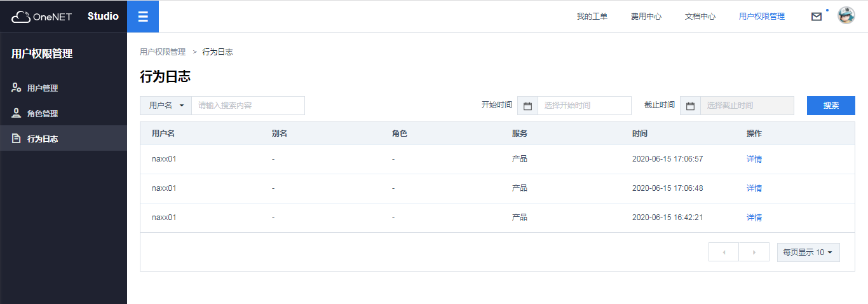Open the 每页显示 10 page size dropdown
This screenshot has height=304, width=868.
(x=808, y=252)
